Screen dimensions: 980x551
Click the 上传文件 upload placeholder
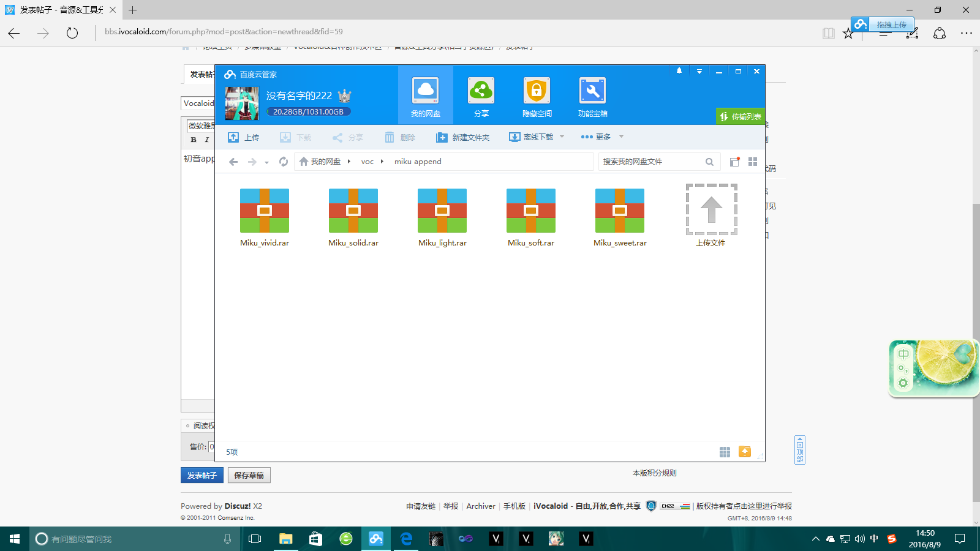point(711,216)
